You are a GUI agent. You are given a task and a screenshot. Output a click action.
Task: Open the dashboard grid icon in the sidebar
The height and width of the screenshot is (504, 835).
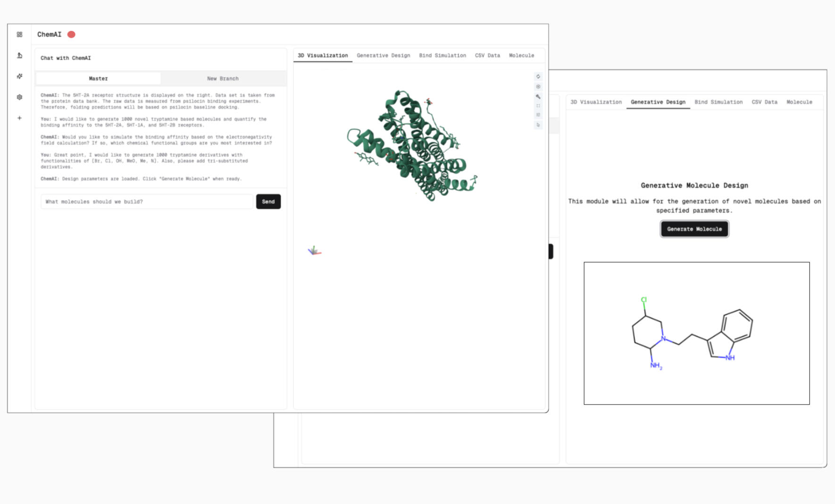coord(19,34)
